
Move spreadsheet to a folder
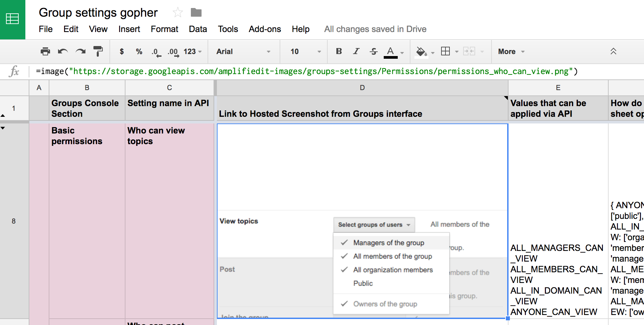(x=196, y=13)
